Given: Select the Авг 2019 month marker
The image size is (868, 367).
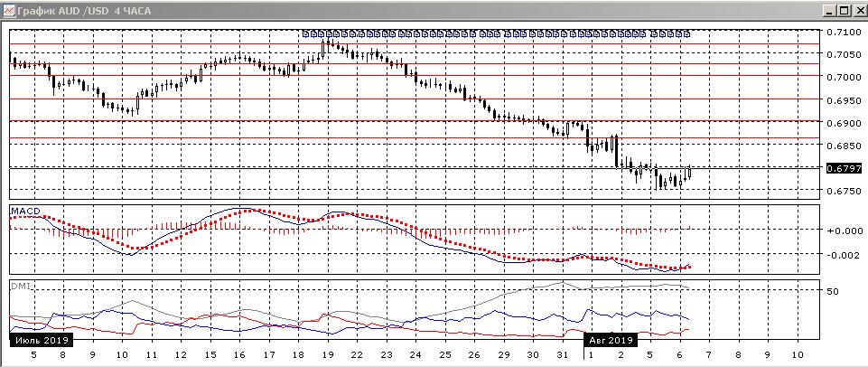Looking at the screenshot, I should click(611, 341).
